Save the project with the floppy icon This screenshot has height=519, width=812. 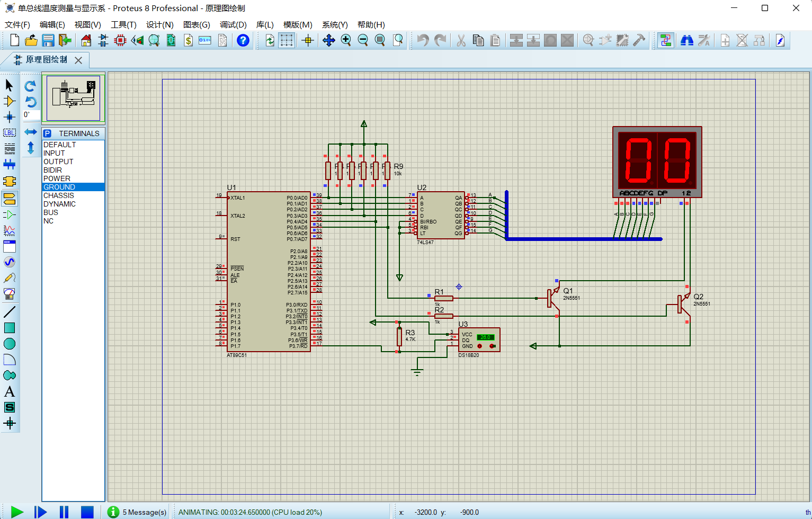point(48,40)
